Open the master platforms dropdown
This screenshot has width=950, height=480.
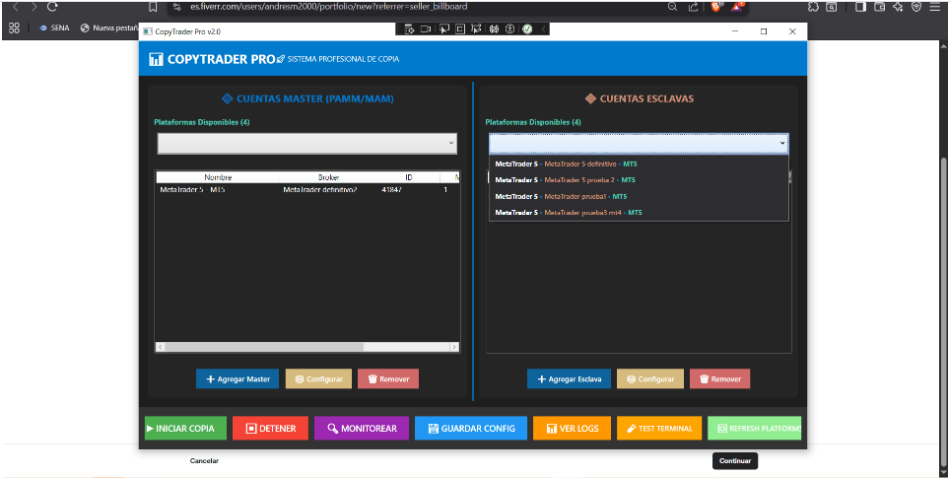[x=307, y=144]
